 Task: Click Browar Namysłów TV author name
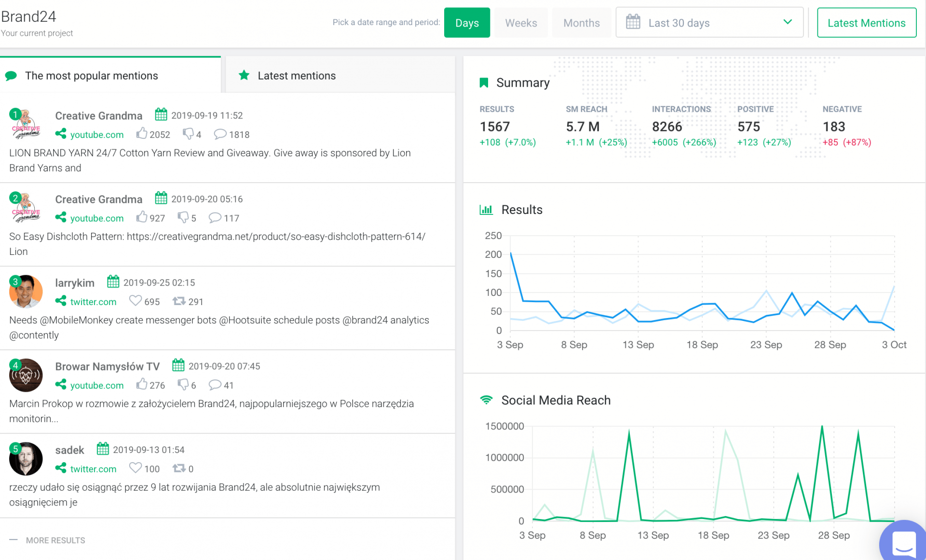point(107,366)
